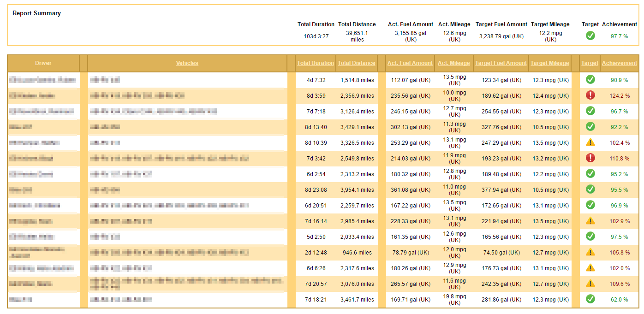Open Total Distance link in Report Summary
The width and height of the screenshot is (644, 314).
tap(357, 24)
